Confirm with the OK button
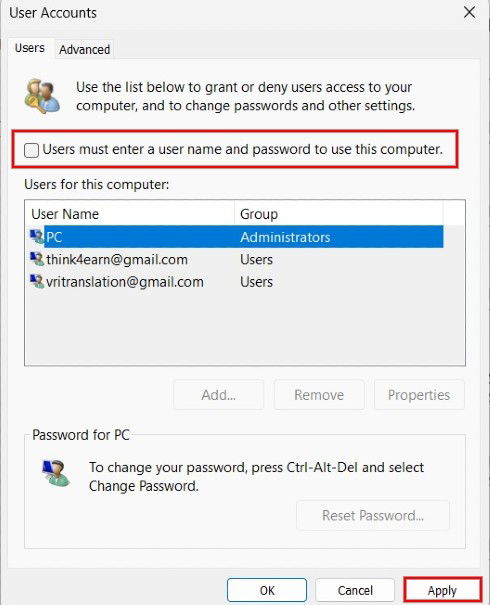Viewport: 490px width, 605px height. coord(267,590)
